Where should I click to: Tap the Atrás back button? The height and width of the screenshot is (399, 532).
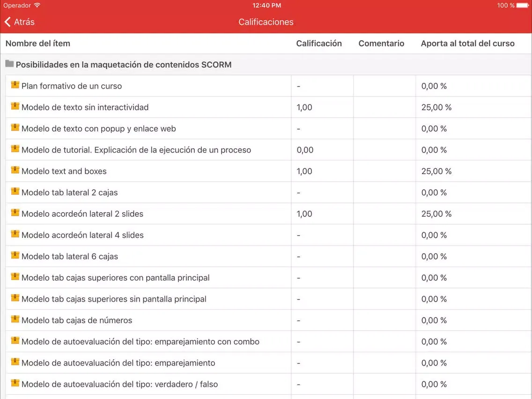[x=20, y=22]
